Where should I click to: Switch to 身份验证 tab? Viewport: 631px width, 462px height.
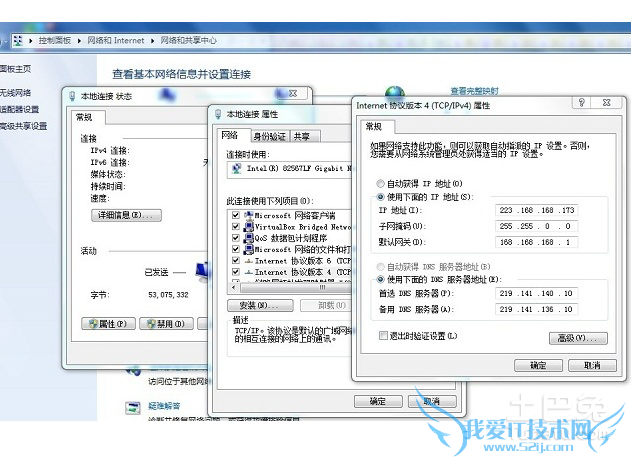270,137
